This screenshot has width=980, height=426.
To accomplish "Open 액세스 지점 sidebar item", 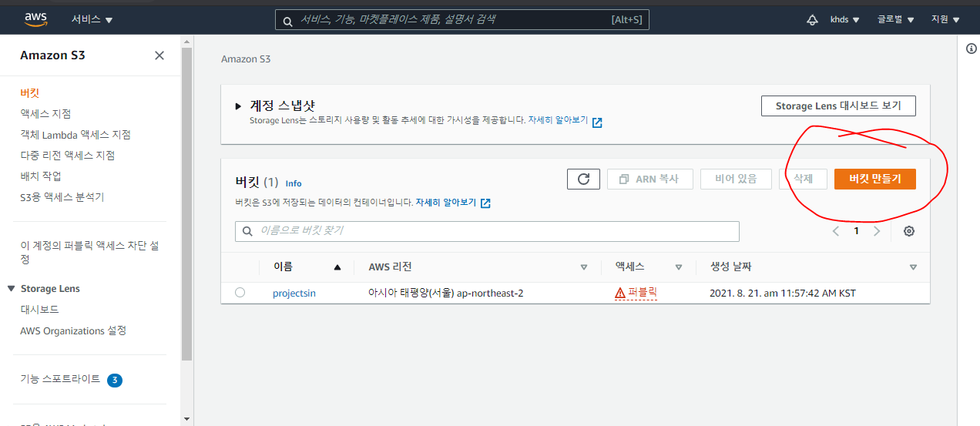I will pos(45,113).
